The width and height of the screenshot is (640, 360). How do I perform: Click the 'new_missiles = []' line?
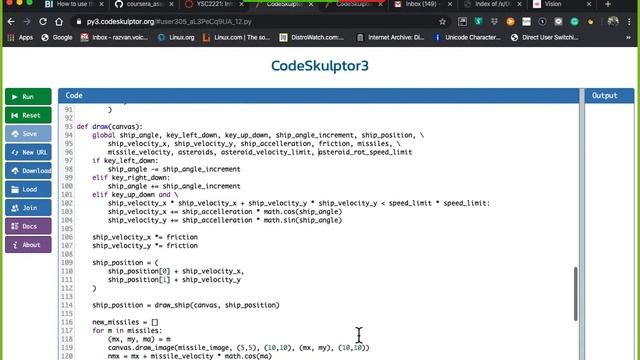125,322
